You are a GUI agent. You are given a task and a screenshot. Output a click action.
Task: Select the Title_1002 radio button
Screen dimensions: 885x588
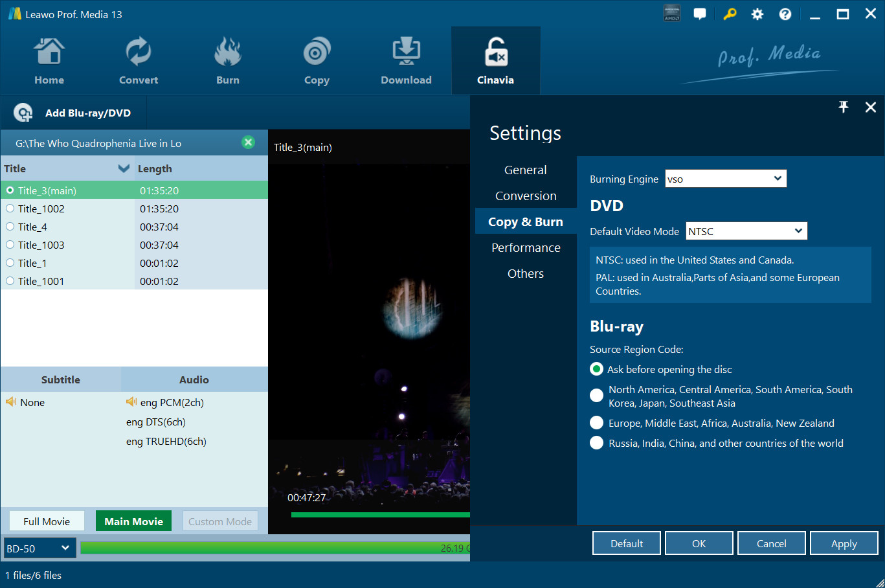coord(10,209)
